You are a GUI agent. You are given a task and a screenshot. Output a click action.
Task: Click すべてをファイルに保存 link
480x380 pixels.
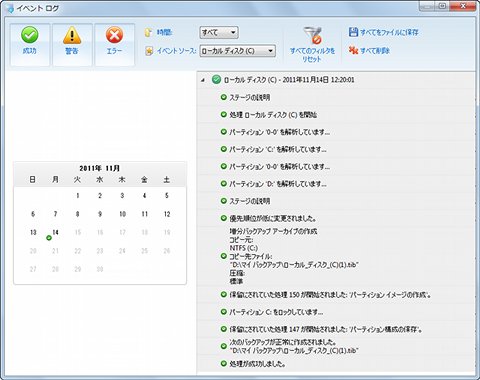tap(389, 32)
